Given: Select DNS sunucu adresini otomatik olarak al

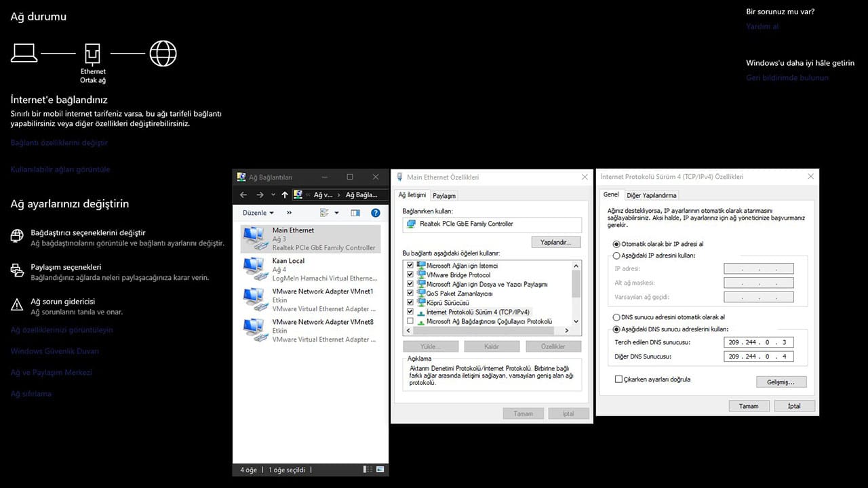Looking at the screenshot, I should tap(616, 317).
